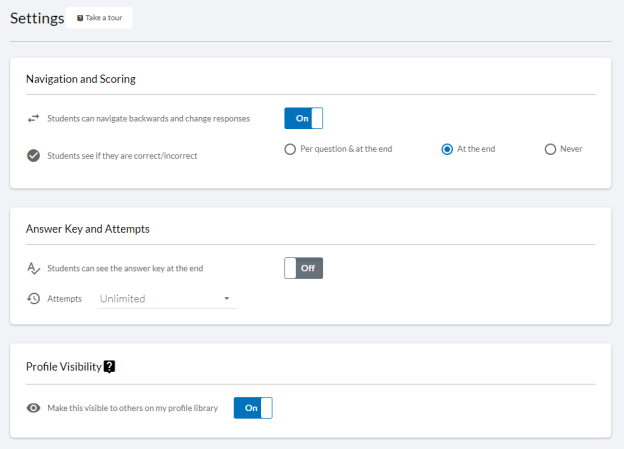
Task: Click the Settings page title
Action: tap(37, 18)
